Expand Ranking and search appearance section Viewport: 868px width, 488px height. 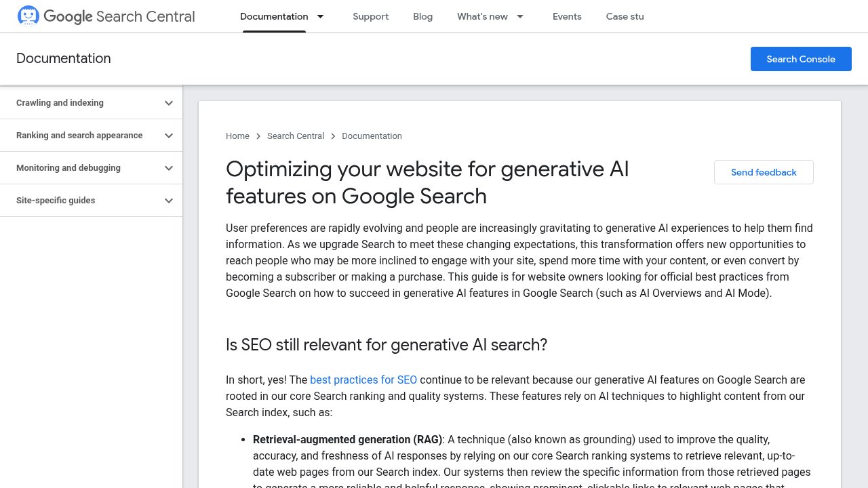pos(169,136)
